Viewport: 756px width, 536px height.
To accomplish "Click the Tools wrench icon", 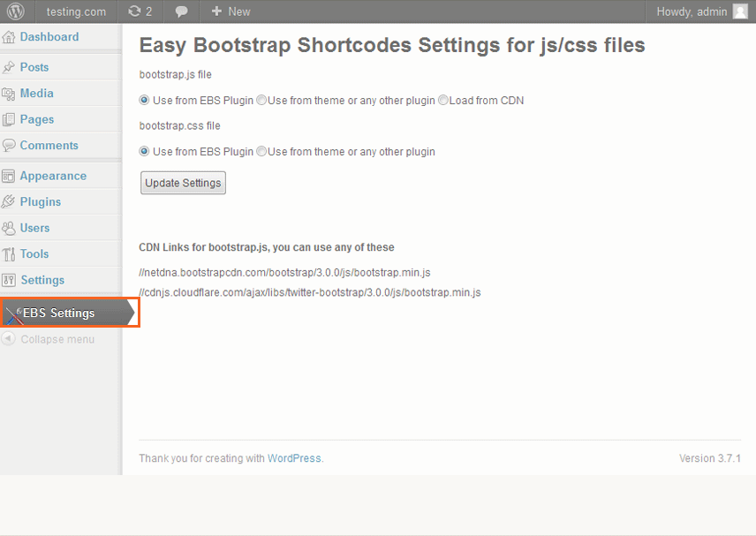I will coord(9,254).
